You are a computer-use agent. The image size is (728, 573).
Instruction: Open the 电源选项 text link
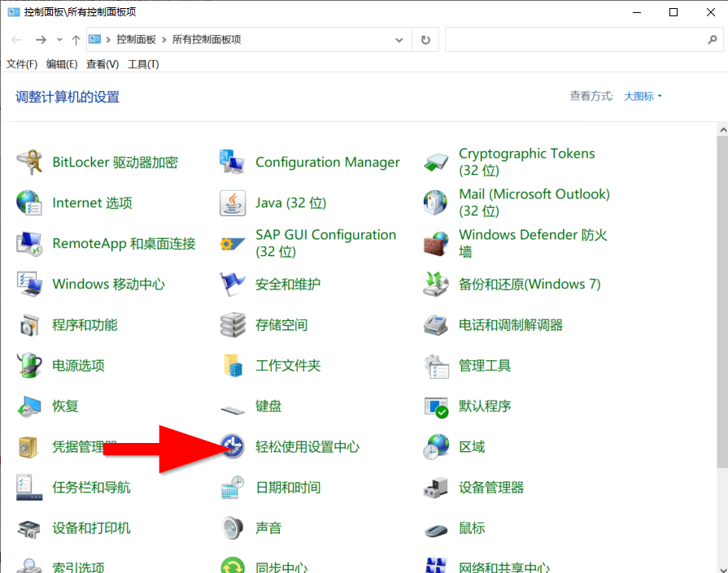click(x=78, y=366)
